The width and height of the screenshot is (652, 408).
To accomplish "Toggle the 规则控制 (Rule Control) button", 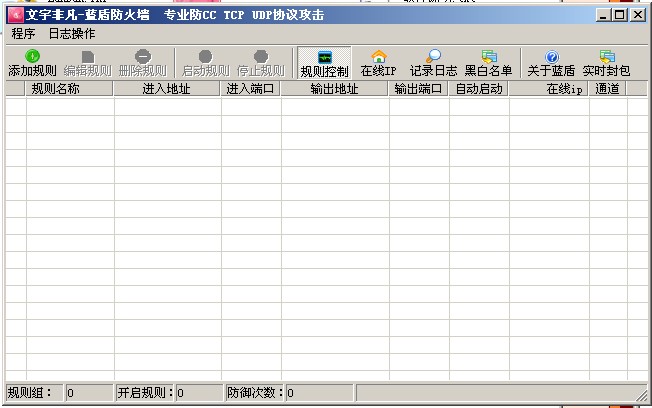I will coord(324,63).
